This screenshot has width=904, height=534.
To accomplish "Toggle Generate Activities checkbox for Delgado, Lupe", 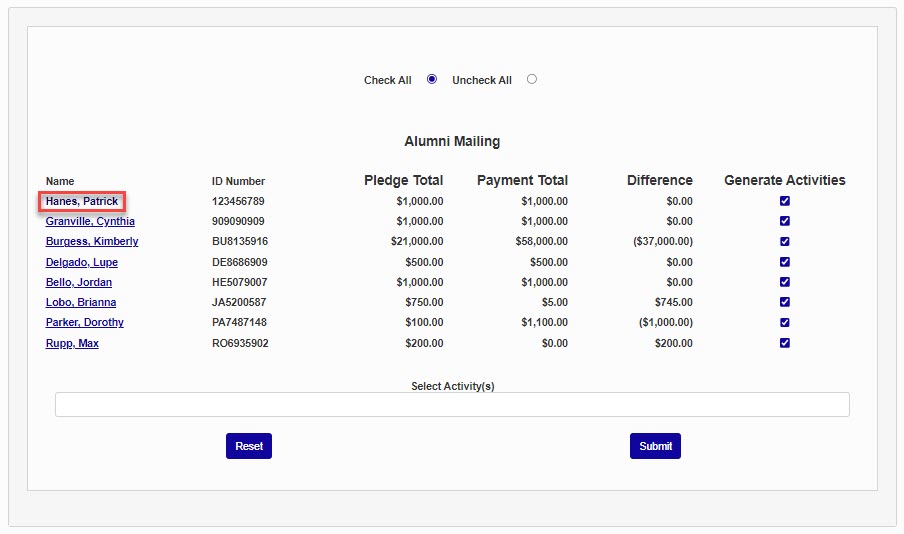I will [785, 262].
